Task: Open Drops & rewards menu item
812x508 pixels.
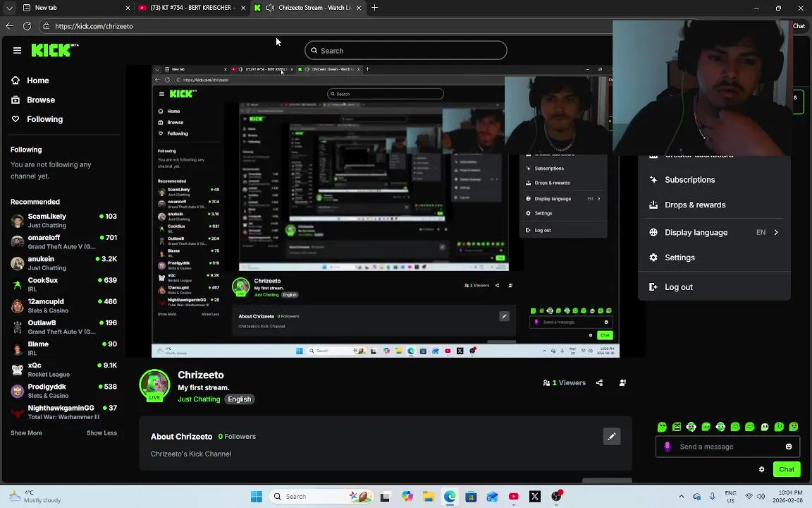Action: pos(714,205)
